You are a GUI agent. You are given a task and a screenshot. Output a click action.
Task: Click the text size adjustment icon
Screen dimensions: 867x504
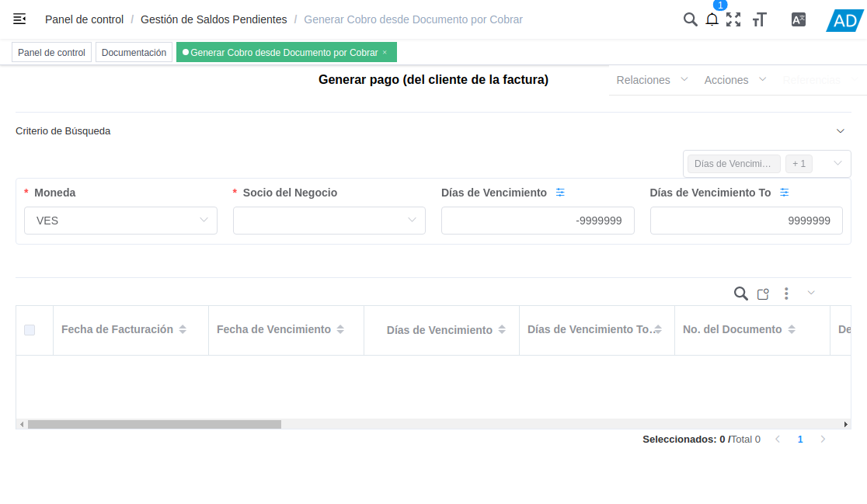(x=759, y=19)
